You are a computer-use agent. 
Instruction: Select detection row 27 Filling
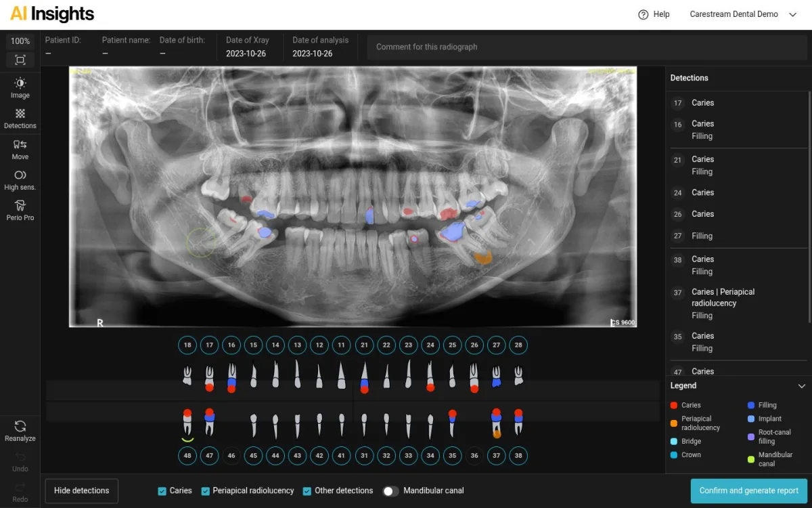click(740, 236)
